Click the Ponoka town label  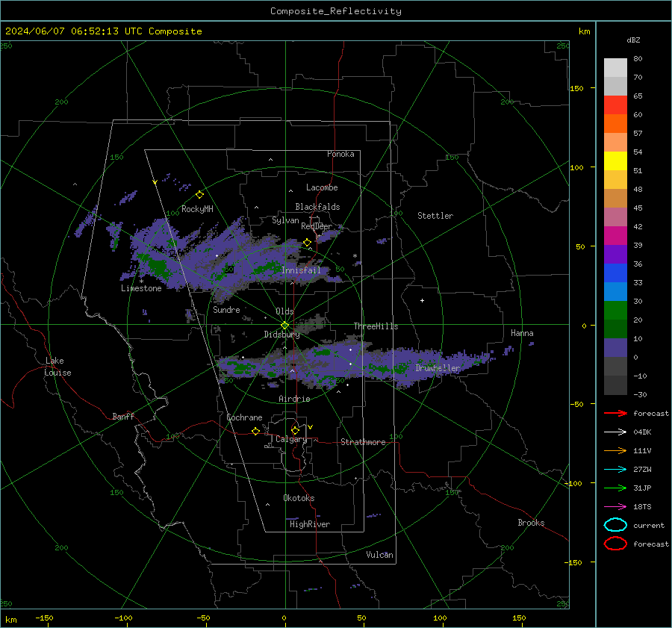[x=340, y=154]
